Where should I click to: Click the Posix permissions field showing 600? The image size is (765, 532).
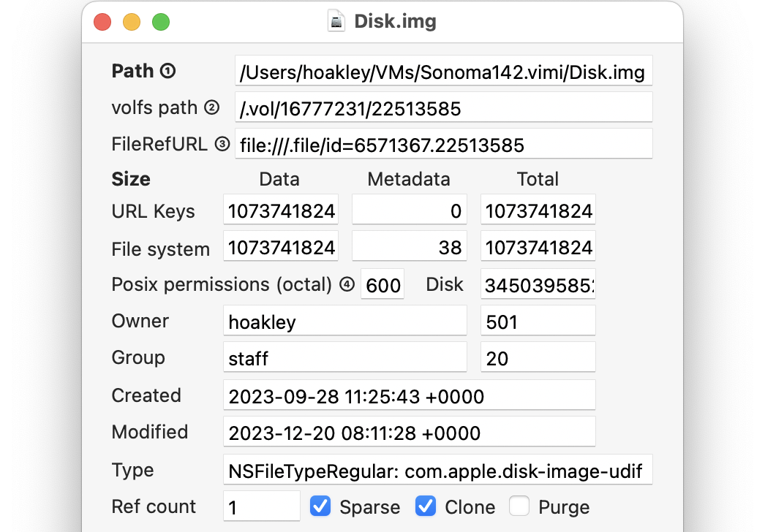click(x=383, y=285)
